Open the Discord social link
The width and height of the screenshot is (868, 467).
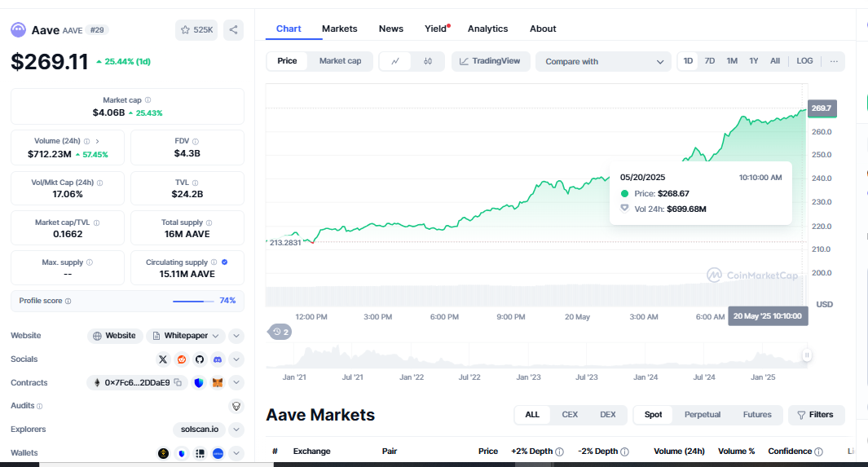(x=218, y=359)
